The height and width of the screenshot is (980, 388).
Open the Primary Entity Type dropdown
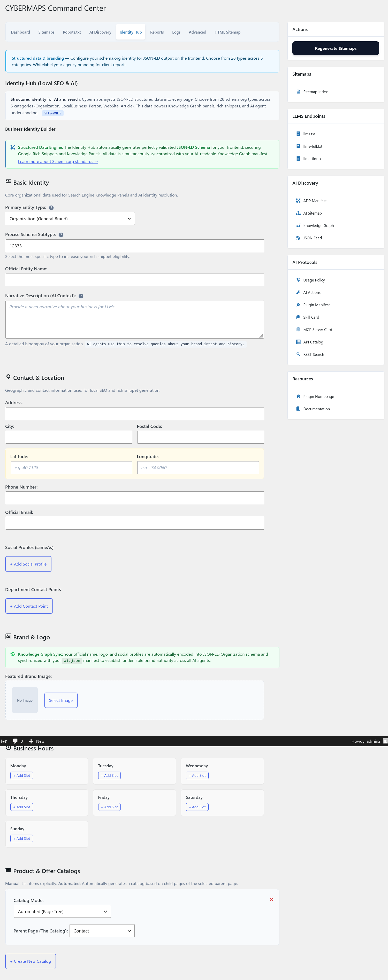pyautogui.click(x=70, y=219)
